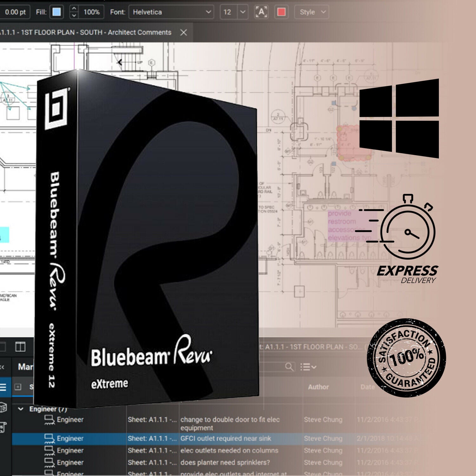476x476 pixels.
Task: Select 'change to double door' markup row
Action: point(222,423)
